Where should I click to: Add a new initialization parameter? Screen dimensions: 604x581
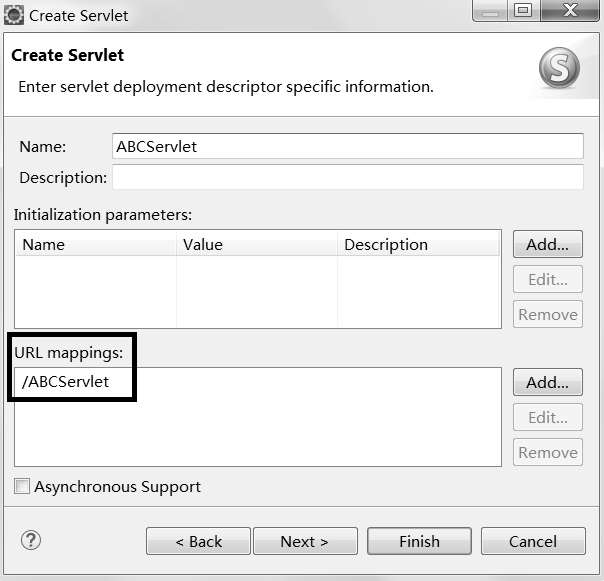[x=547, y=244]
